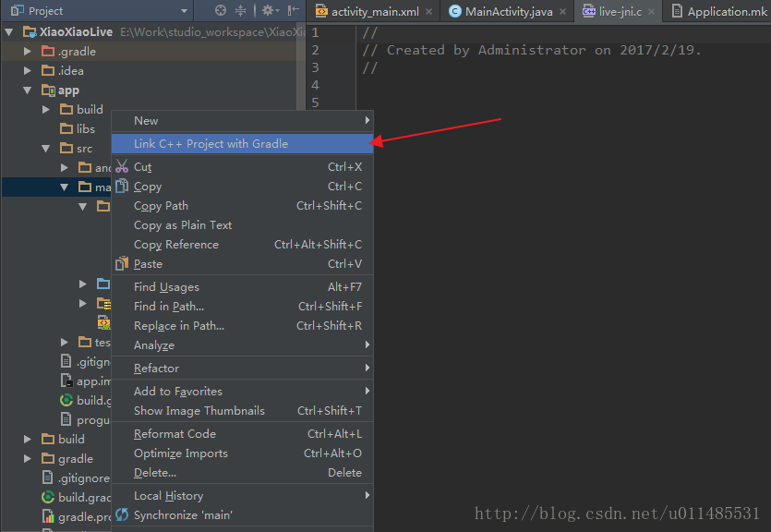Viewport: 771px width, 532px height.
Task: Click the Copy documents icon
Action: (122, 186)
